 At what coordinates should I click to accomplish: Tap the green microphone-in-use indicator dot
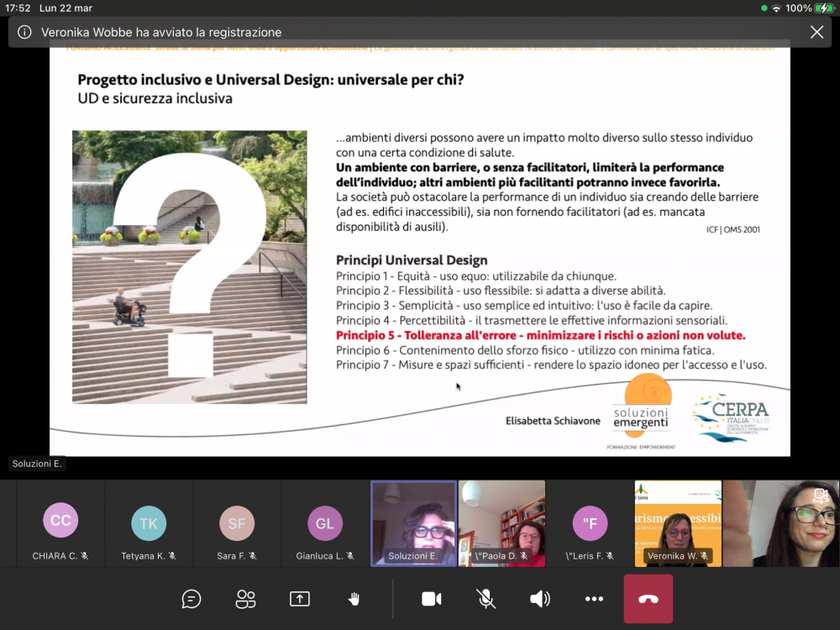[x=764, y=8]
